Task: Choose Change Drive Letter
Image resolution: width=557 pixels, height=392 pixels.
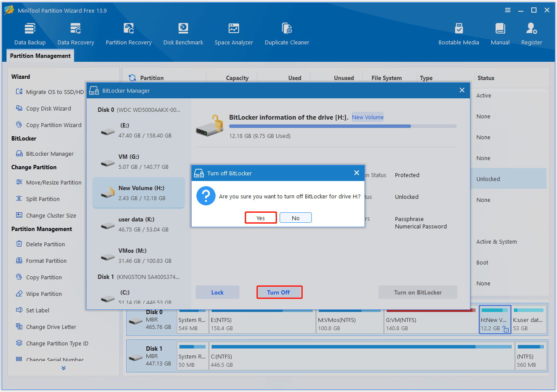Action: click(46, 327)
